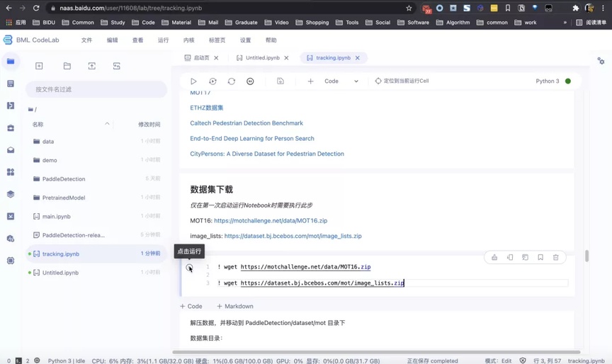Click the four-squares icon in left sidebar
This screenshot has width=612, height=364.
(x=11, y=172)
